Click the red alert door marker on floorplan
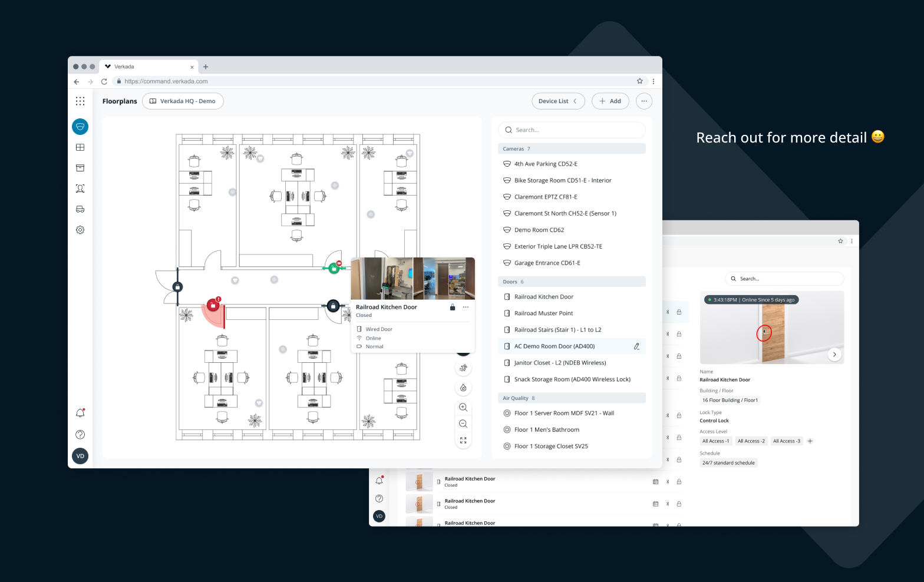The height and width of the screenshot is (582, 924). click(x=213, y=305)
